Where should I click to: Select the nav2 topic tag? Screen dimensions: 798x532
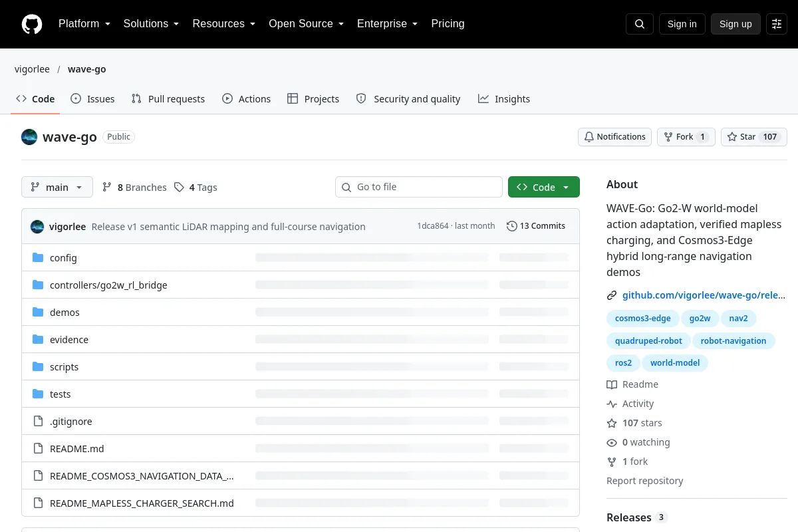click(x=738, y=319)
